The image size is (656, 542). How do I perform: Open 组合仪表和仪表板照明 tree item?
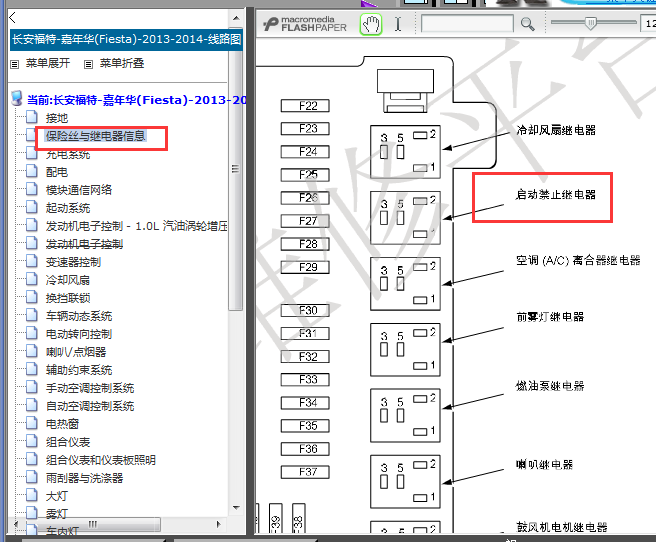101,460
